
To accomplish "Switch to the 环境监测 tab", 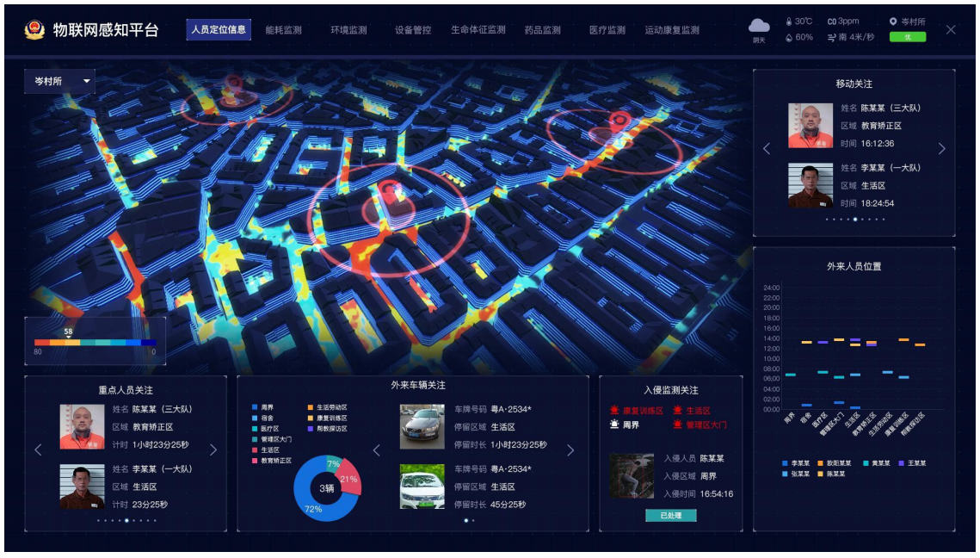I will coord(348,30).
